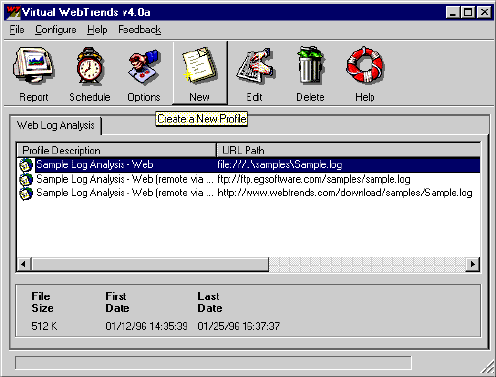
Task: Select the http://www.webtrends.com Sample.log path
Action: (x=345, y=193)
